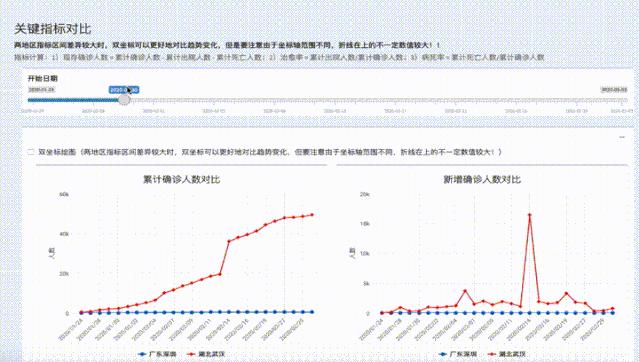Click the blue current-date tooltip above the slider
Screen dimensions: 639x362
point(124,90)
